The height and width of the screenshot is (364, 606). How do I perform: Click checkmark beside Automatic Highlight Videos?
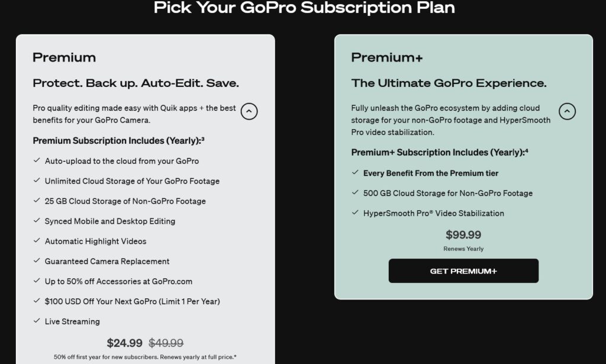[37, 241]
